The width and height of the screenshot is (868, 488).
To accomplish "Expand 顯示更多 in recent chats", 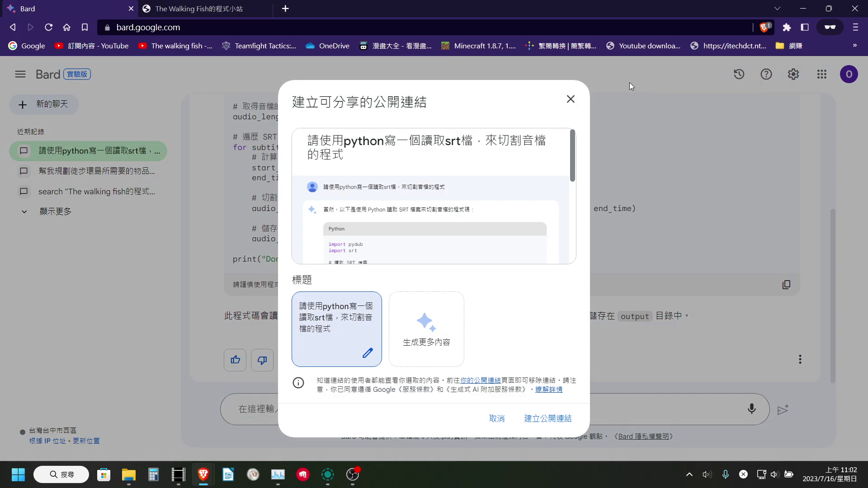I will pos(46,211).
